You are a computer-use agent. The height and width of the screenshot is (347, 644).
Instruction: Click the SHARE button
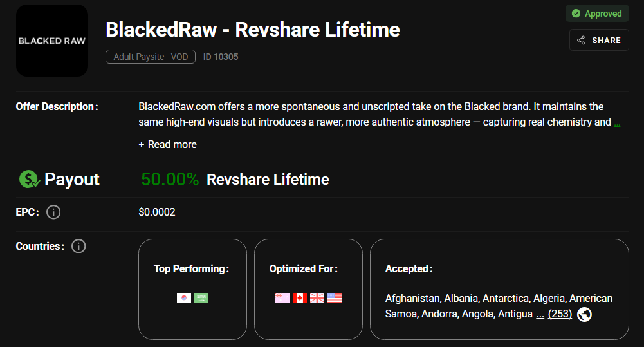[599, 40]
